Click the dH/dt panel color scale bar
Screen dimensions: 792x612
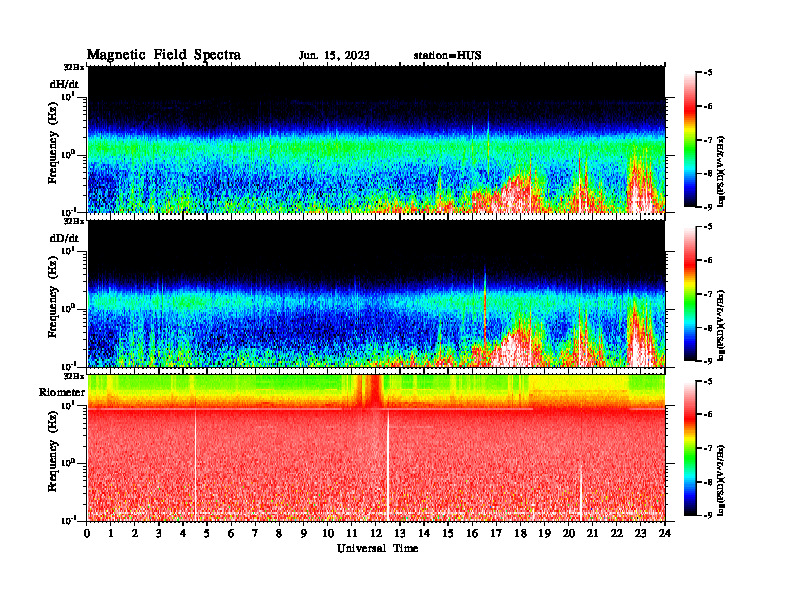tap(689, 139)
